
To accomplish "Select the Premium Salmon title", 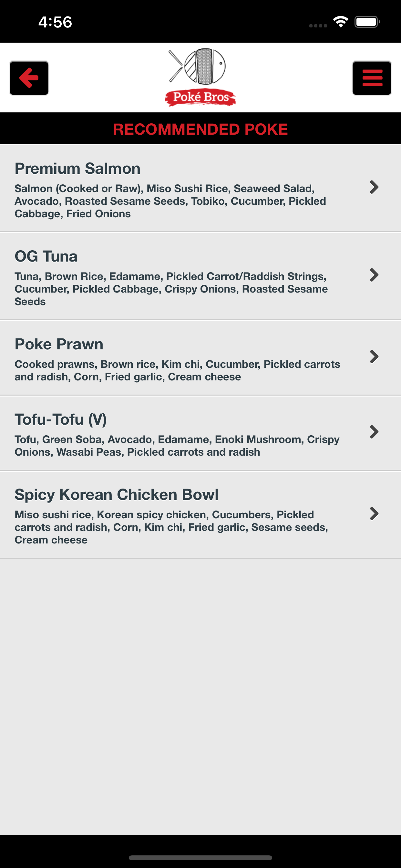I will [77, 169].
